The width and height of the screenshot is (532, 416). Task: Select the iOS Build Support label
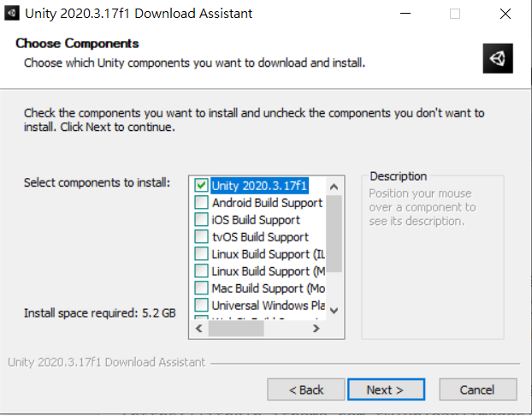[x=256, y=220]
